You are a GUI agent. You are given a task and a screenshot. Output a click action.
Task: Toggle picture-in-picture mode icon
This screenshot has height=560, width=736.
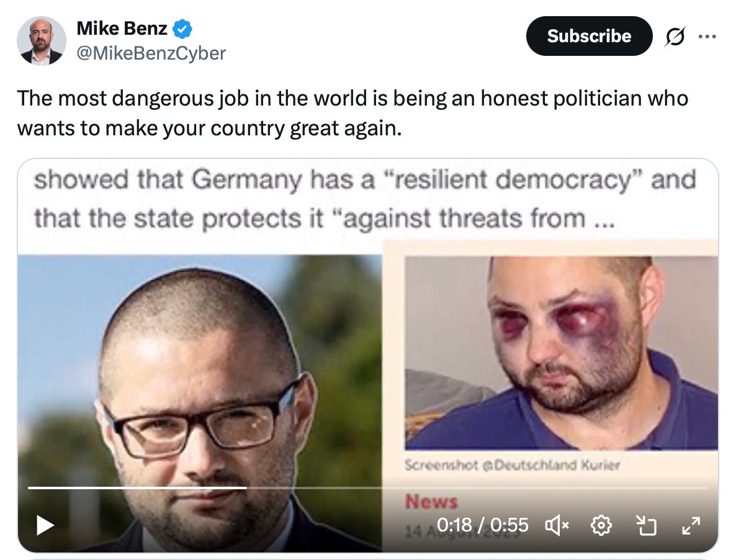[646, 525]
